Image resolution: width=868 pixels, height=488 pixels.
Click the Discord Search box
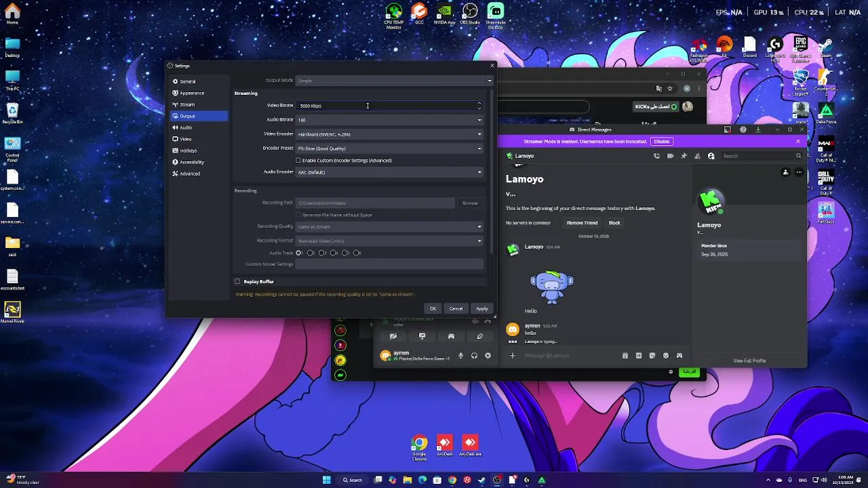[x=762, y=156]
